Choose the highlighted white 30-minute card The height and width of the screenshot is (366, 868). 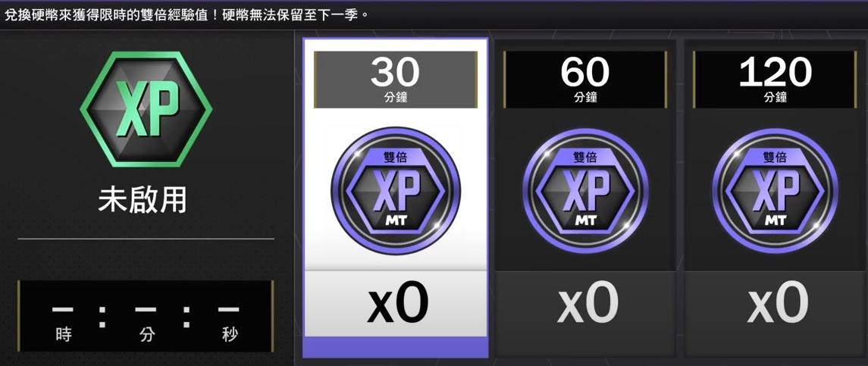pyautogui.click(x=395, y=198)
